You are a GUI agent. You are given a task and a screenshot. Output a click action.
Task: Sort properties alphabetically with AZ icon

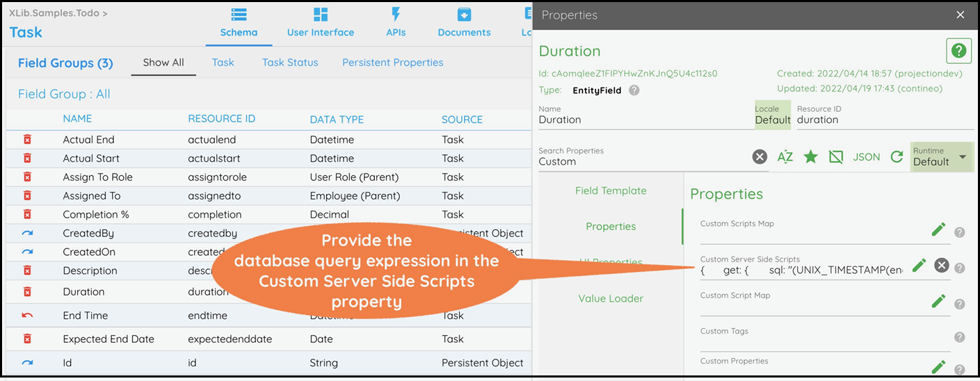[x=785, y=157]
